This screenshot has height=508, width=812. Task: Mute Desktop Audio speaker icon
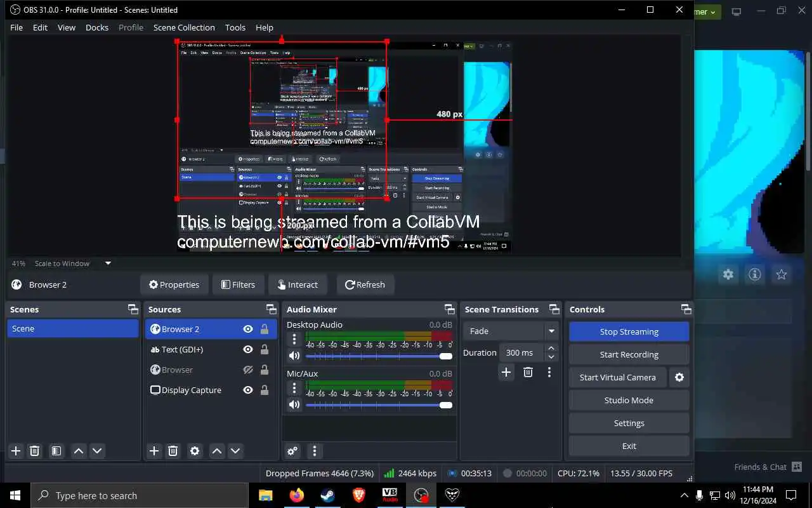click(294, 356)
